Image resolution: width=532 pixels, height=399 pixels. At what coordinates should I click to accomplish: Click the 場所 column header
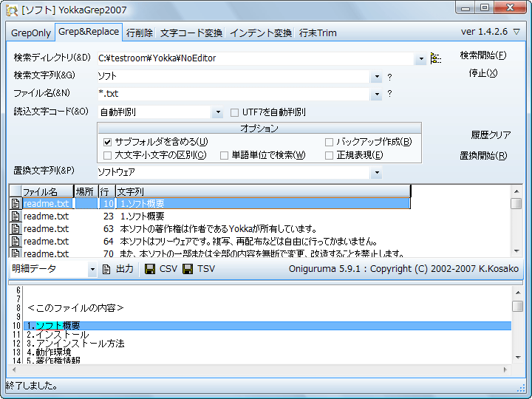(86, 191)
